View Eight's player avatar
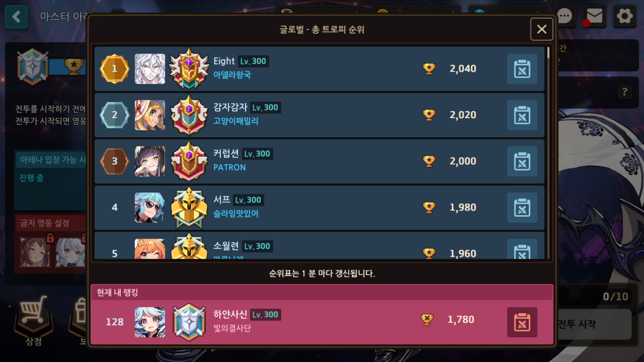The image size is (644, 362). (150, 69)
